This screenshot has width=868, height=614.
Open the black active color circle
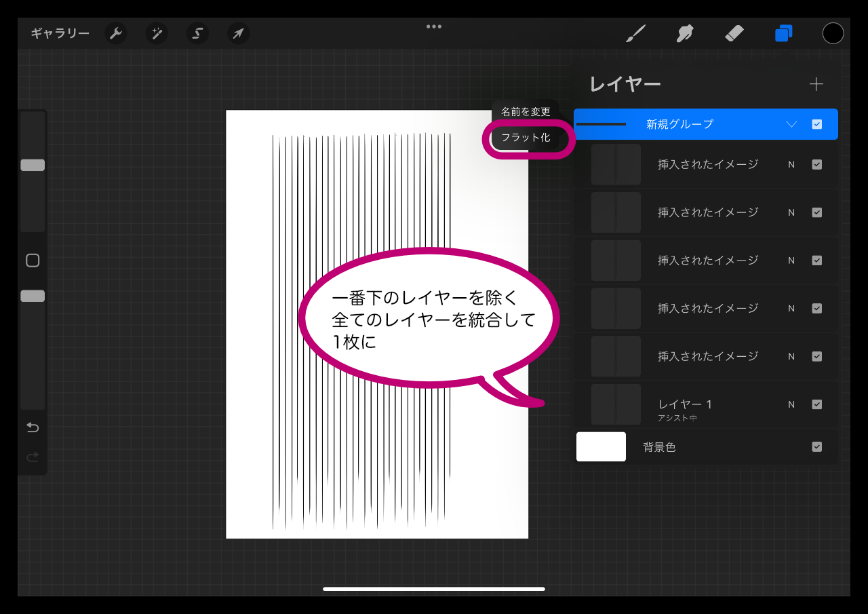pos(833,33)
